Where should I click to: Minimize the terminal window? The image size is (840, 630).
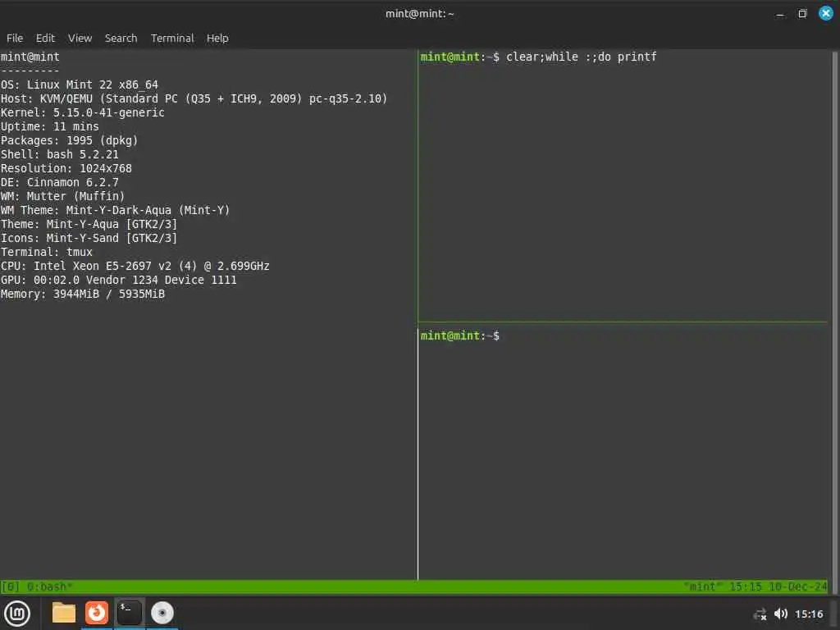click(x=780, y=14)
